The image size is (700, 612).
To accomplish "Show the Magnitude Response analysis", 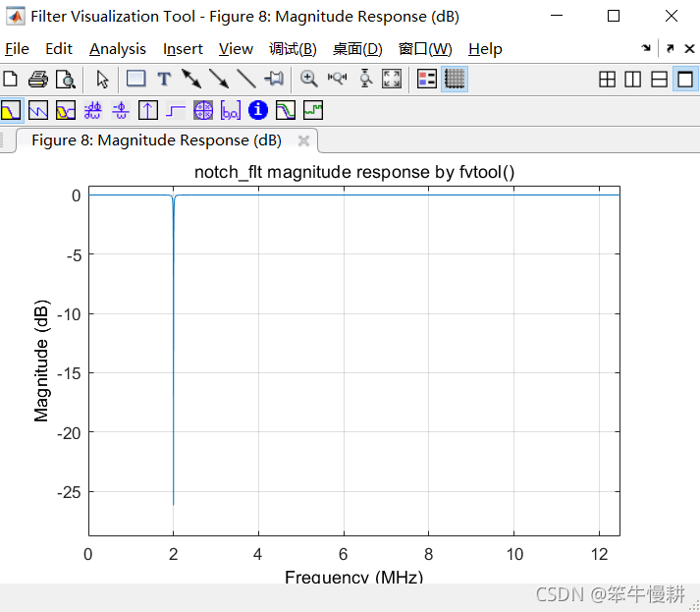I will coord(11,110).
